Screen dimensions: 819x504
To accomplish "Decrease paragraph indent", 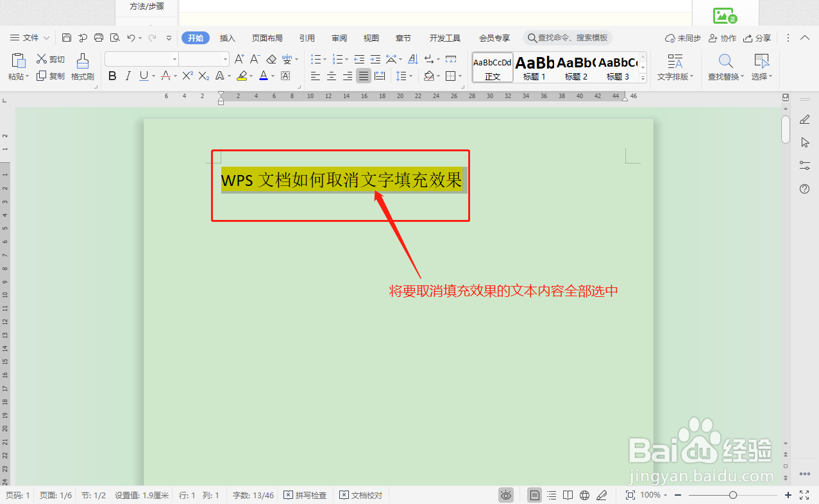I will click(x=359, y=59).
